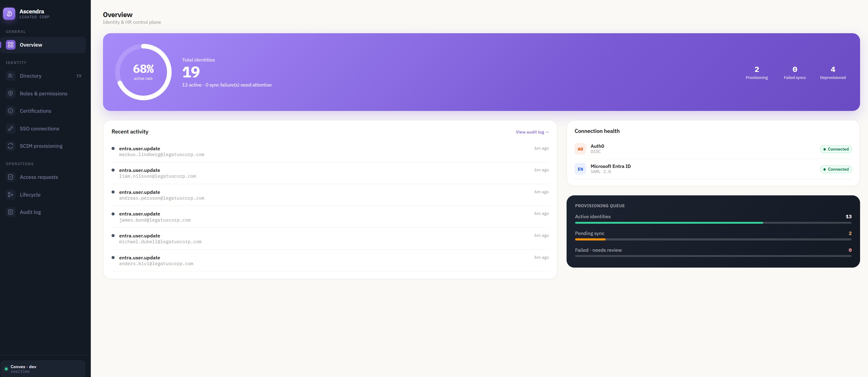Screen dimensions: 868x377
Task: Select anders.kivi@legatuscorp.com activity entry
Action: [330, 261]
